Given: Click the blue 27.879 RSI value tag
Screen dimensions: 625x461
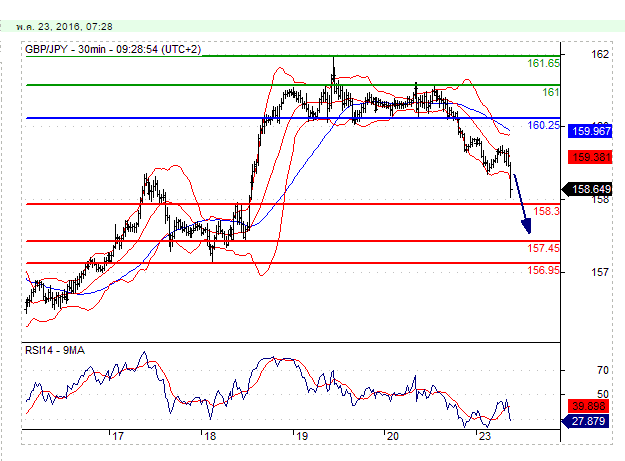Looking at the screenshot, I should [x=591, y=422].
